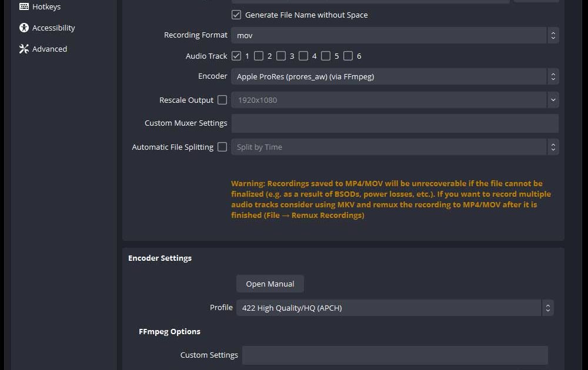The image size is (588, 370).
Task: Switch to the Accessibility settings section
Action: click(x=53, y=28)
